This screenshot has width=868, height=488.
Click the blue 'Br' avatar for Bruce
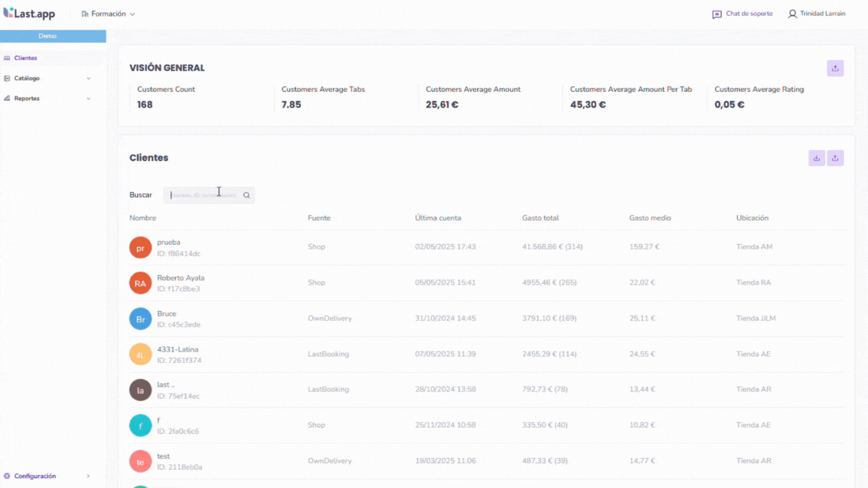140,319
